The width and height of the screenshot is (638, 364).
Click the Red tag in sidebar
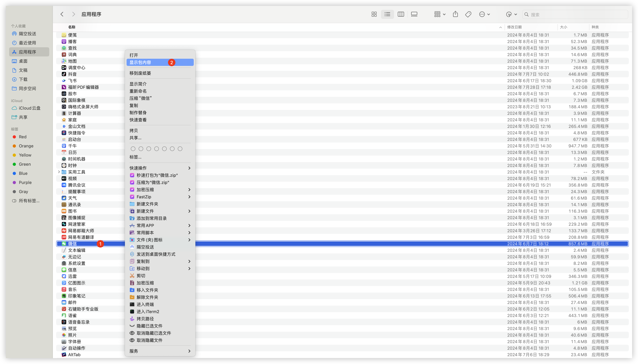[x=23, y=137]
